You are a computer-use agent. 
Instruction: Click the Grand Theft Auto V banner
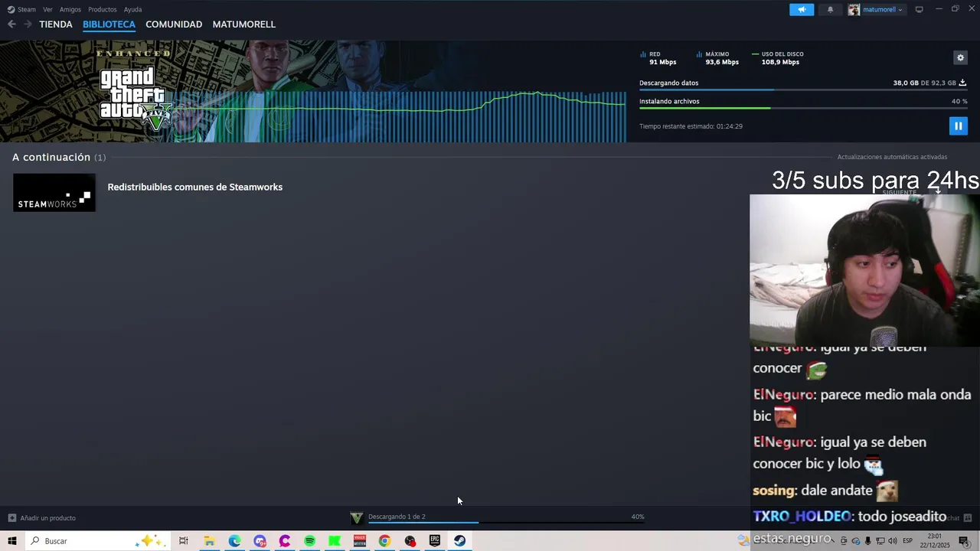(313, 91)
